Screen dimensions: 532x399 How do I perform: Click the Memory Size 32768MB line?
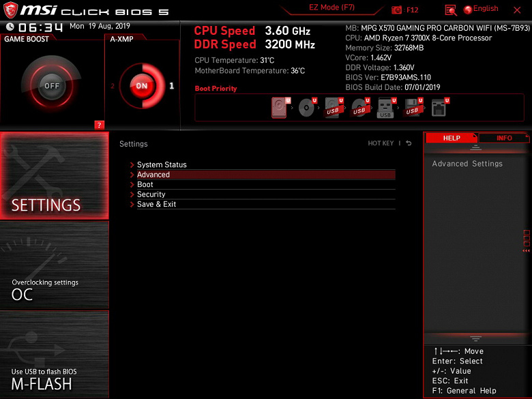(x=385, y=48)
